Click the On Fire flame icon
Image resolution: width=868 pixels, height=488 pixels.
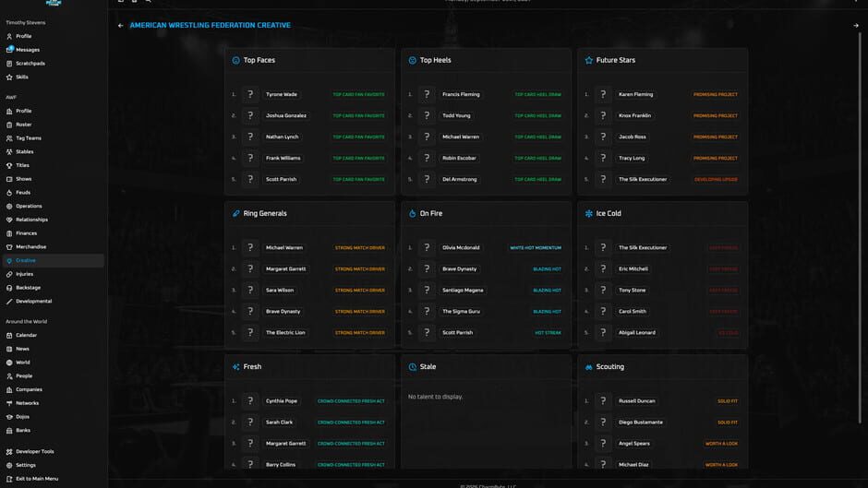(413, 214)
